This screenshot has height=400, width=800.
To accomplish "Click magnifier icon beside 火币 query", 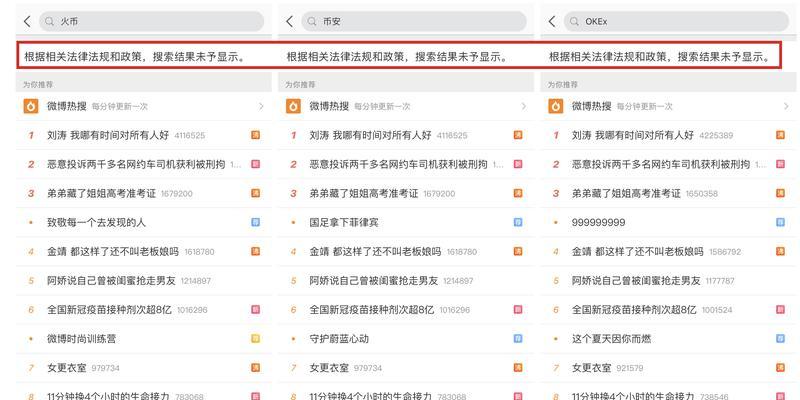I will 49,21.
